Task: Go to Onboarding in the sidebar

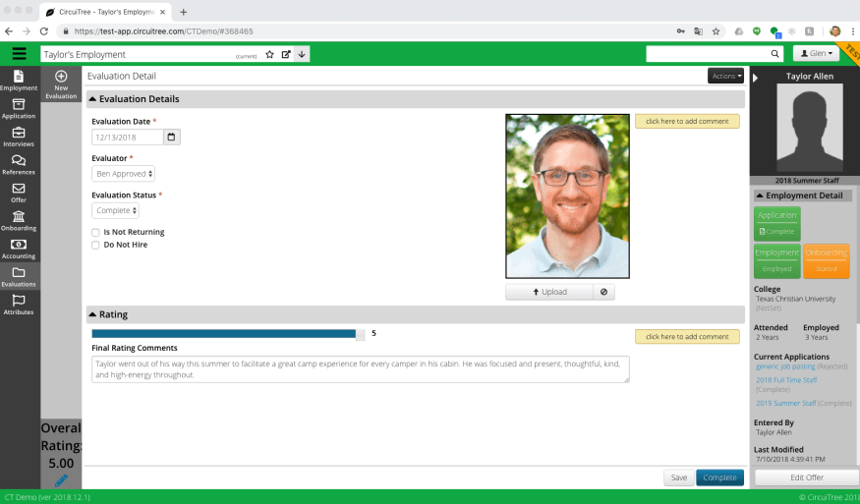Action: (x=19, y=220)
